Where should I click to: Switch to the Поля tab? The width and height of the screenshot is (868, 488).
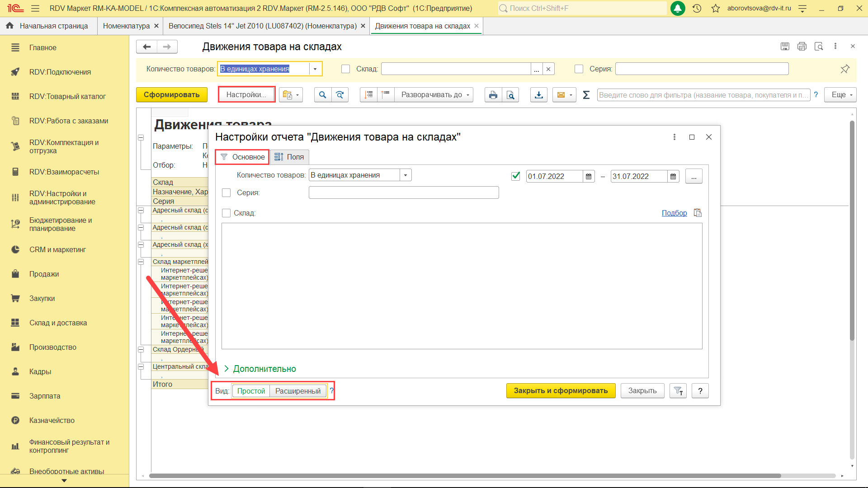pos(289,157)
